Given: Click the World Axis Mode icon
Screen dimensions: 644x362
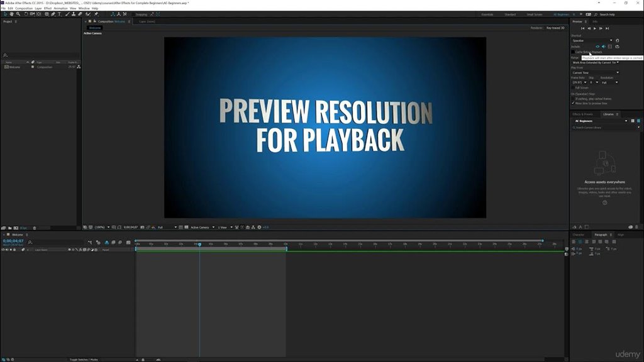Looking at the screenshot, I should [119, 14].
